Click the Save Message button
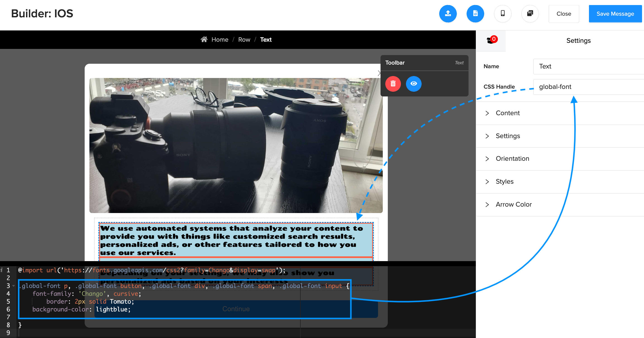Image resolution: width=644 pixels, height=338 pixels. [615, 14]
